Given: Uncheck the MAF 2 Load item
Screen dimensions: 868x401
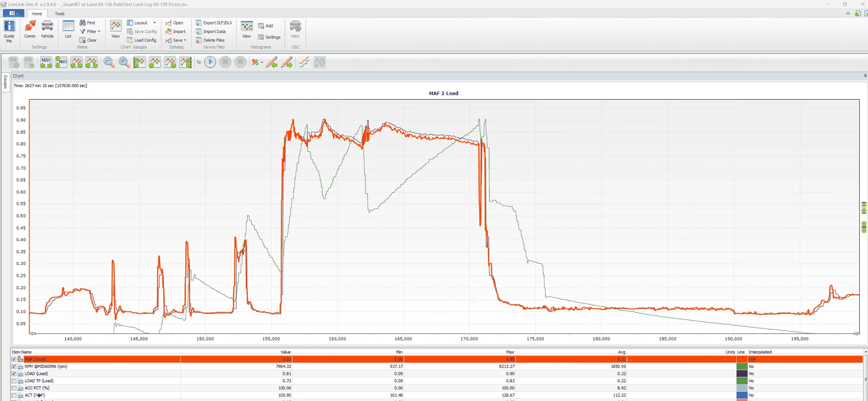Looking at the screenshot, I should point(14,359).
